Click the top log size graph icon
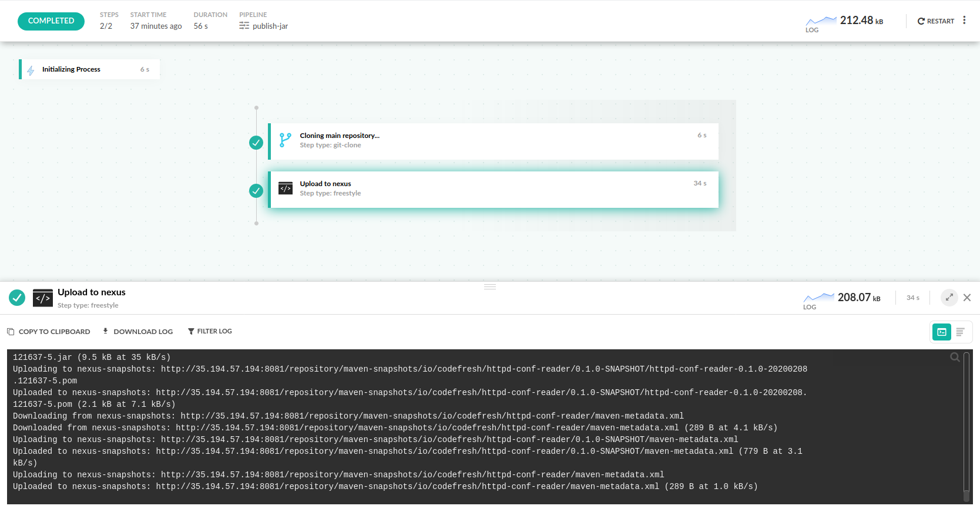Image resolution: width=980 pixels, height=509 pixels. pos(821,21)
